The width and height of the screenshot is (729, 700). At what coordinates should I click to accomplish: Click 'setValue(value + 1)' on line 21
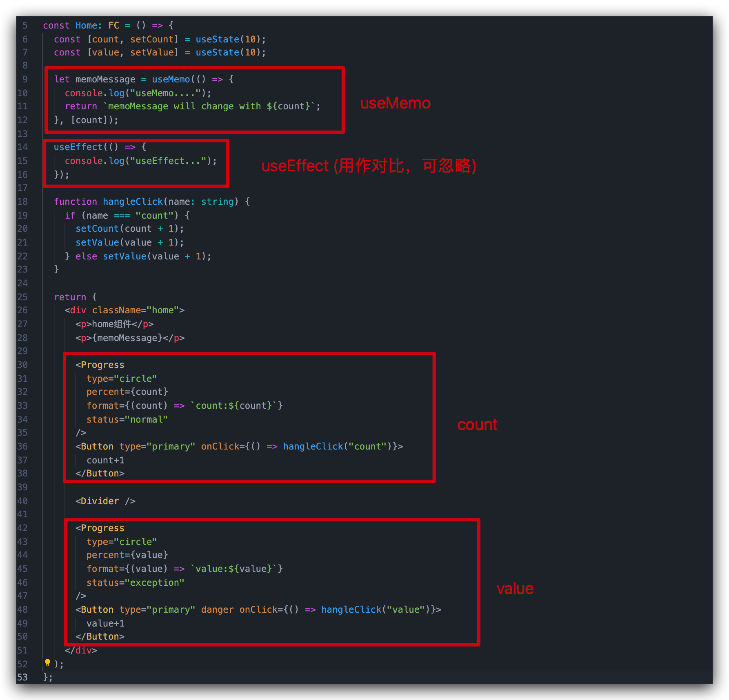pos(127,243)
